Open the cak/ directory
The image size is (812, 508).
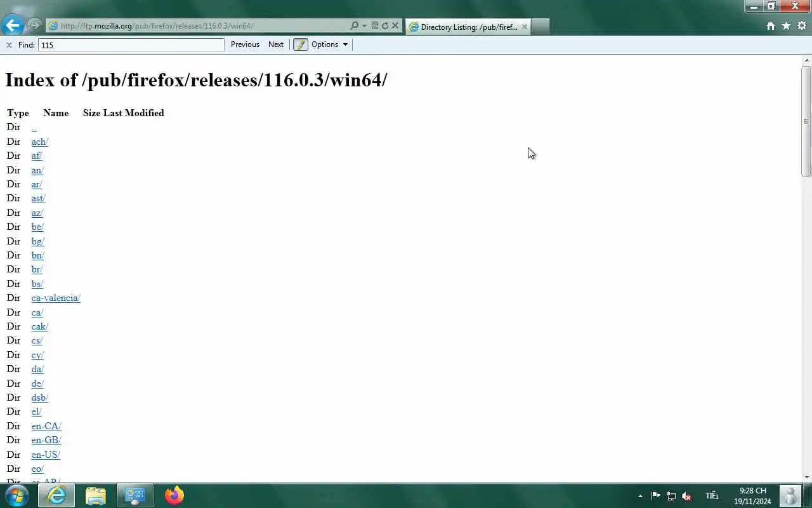40,326
